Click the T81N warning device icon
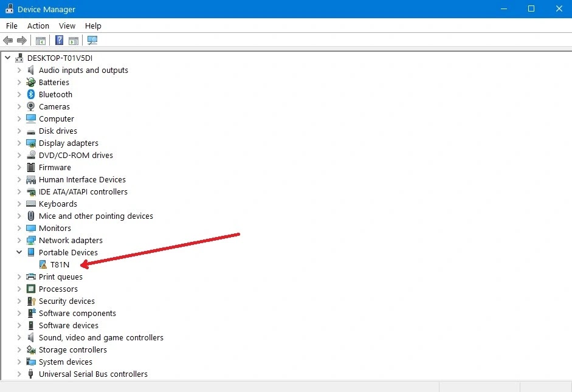This screenshot has width=572, height=392. click(43, 264)
